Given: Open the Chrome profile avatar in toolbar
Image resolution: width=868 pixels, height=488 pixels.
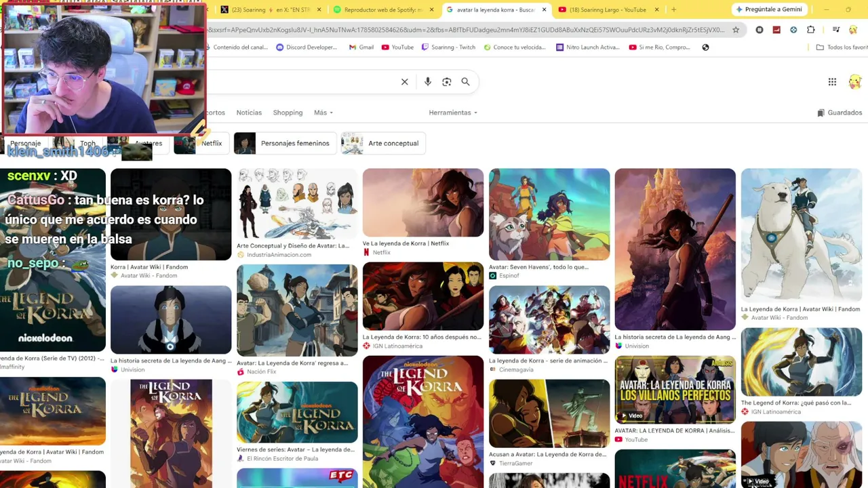Looking at the screenshot, I should point(853,30).
